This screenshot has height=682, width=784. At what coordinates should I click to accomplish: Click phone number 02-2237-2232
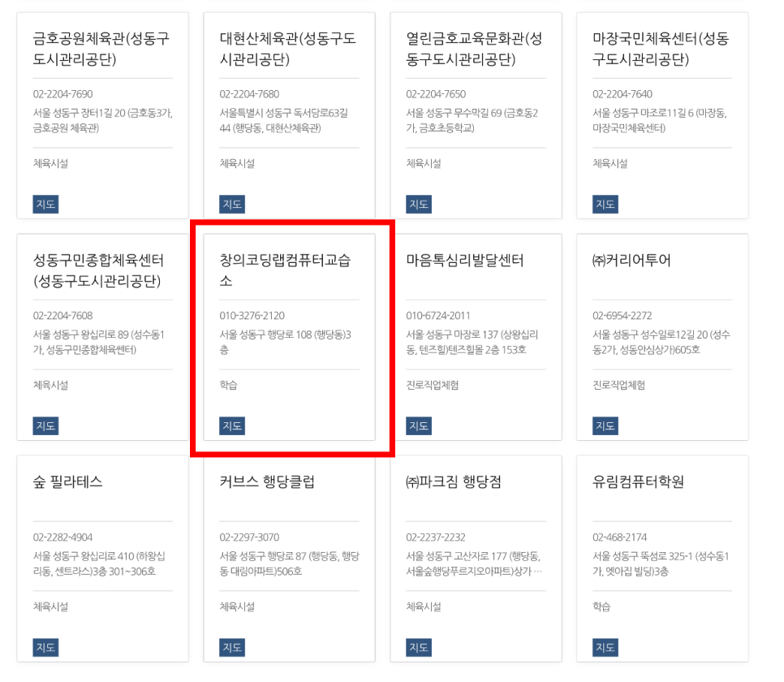[436, 537]
